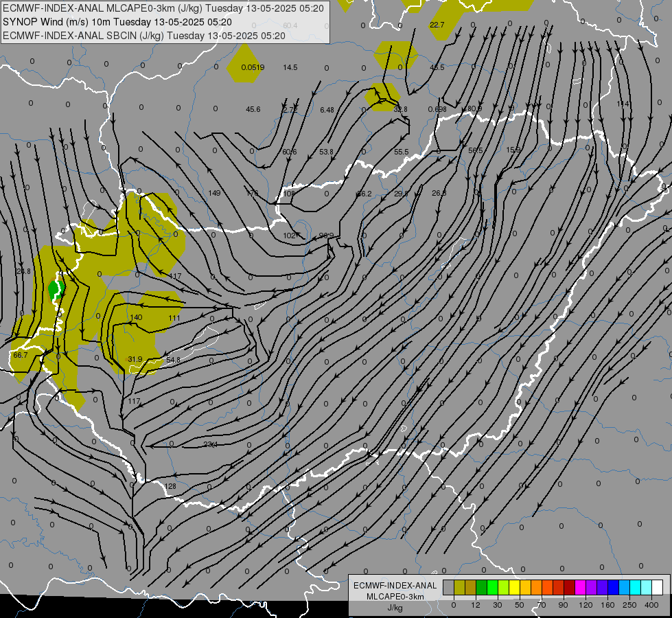Click the map value 234
The image size is (672, 618).
pyautogui.click(x=210, y=444)
